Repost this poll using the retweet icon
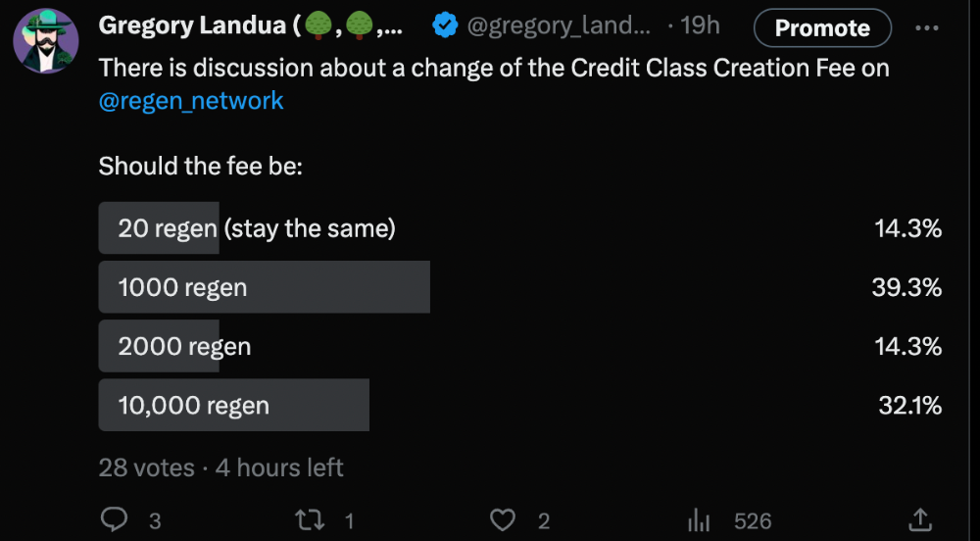Viewport: 980px width, 541px height. coord(310,520)
